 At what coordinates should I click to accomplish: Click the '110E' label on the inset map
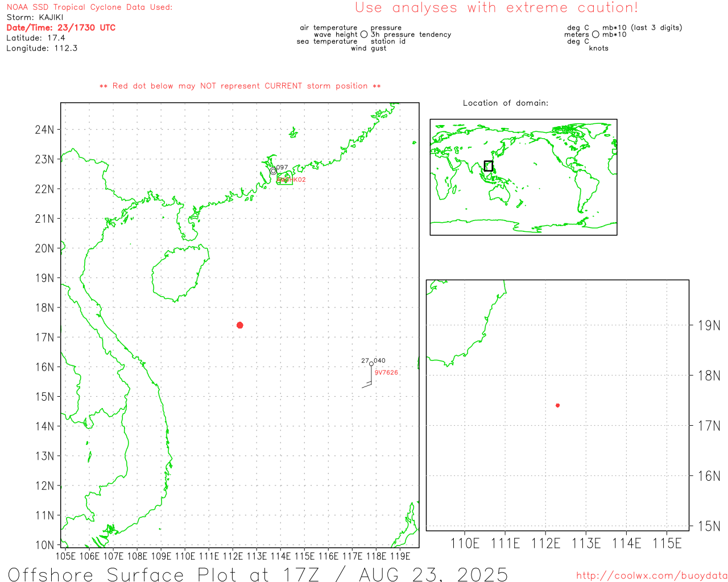(x=465, y=543)
